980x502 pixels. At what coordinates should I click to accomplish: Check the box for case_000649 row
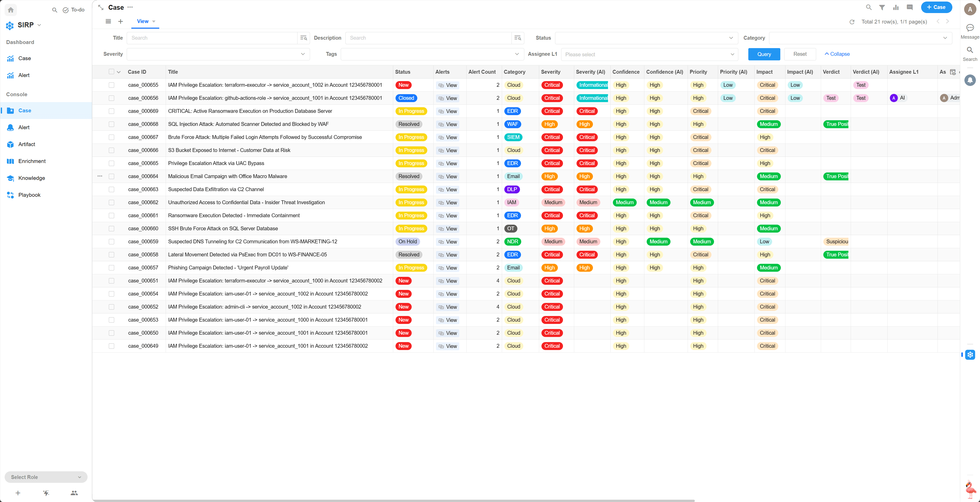pos(111,346)
